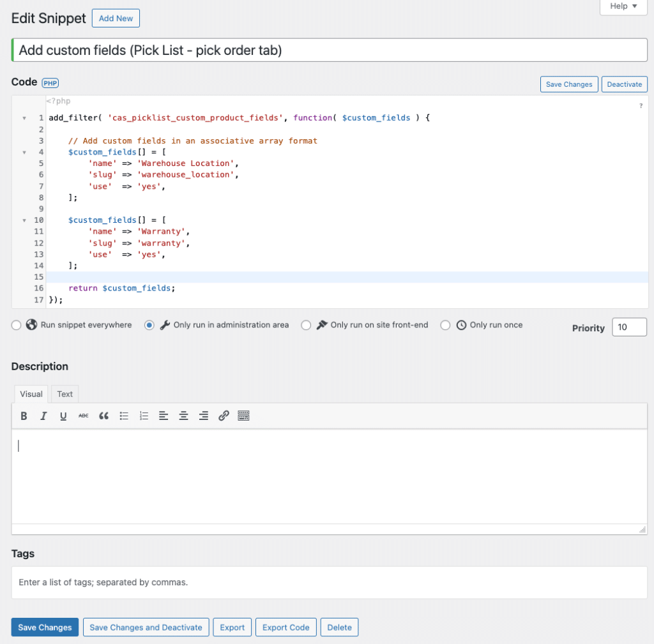Open code editor question mark help

pyautogui.click(x=641, y=106)
